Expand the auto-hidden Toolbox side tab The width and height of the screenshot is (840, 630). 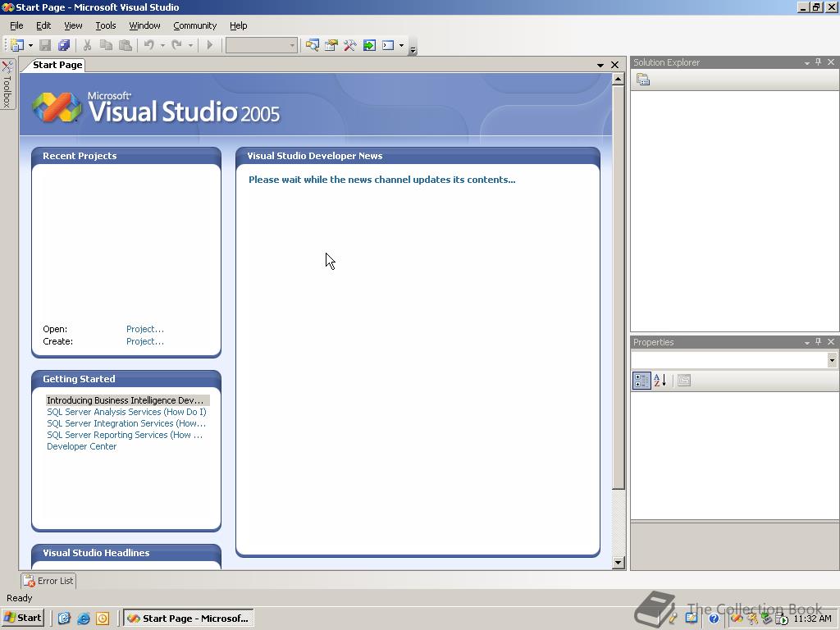tap(7, 84)
